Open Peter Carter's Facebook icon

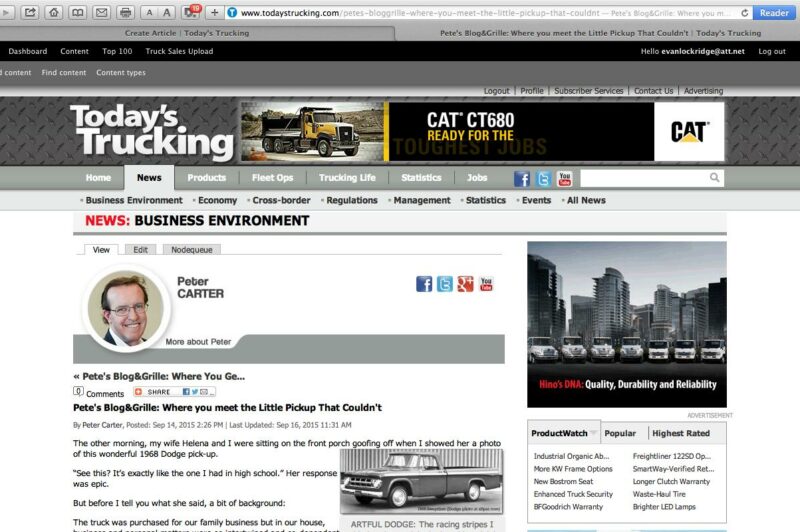pyautogui.click(x=424, y=284)
